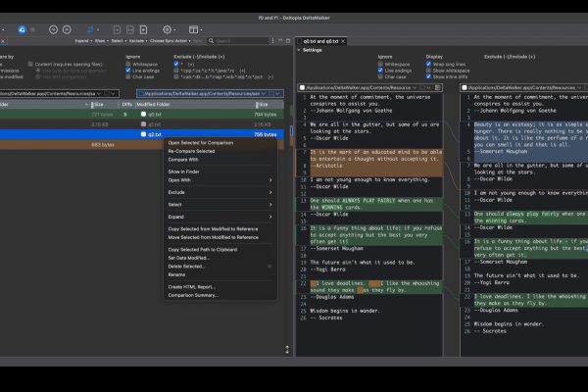Click the new file comparison icon
The width and height of the screenshot is (588, 392).
[117, 29]
